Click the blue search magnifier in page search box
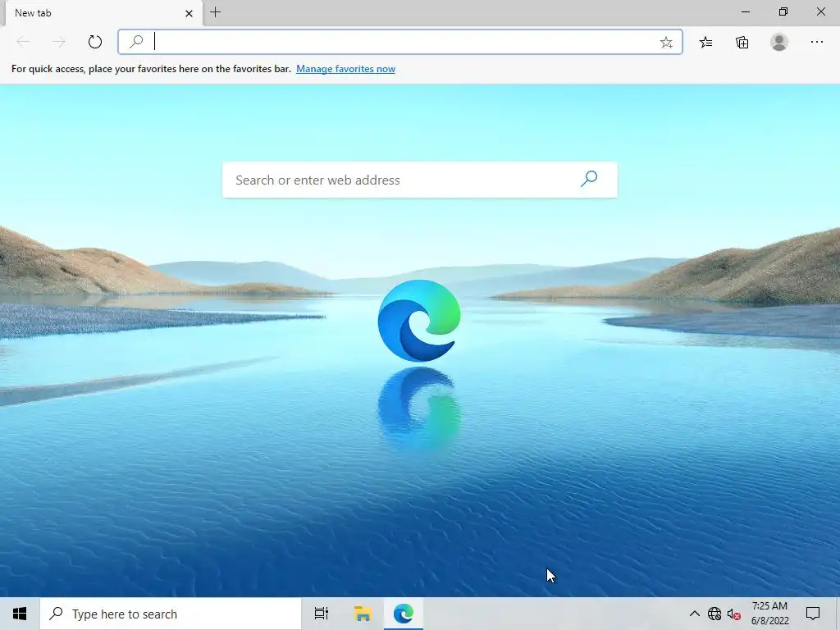The width and height of the screenshot is (840, 630). 589,179
